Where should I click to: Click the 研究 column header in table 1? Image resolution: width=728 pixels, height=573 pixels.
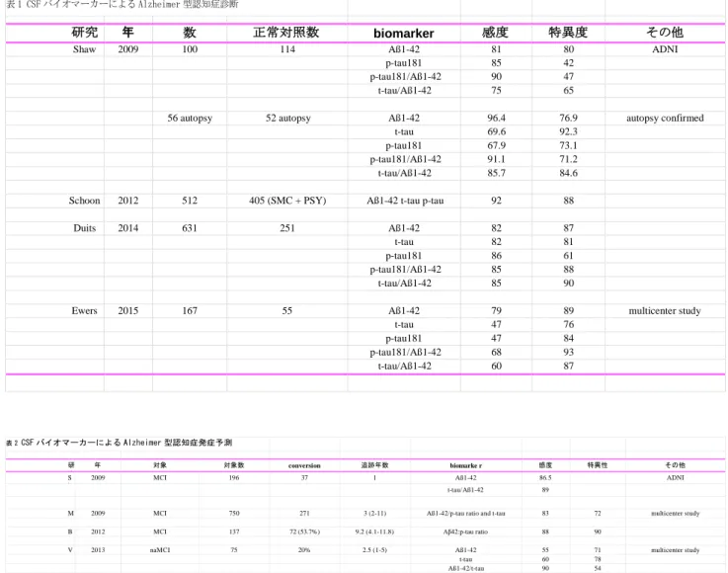[x=85, y=32]
